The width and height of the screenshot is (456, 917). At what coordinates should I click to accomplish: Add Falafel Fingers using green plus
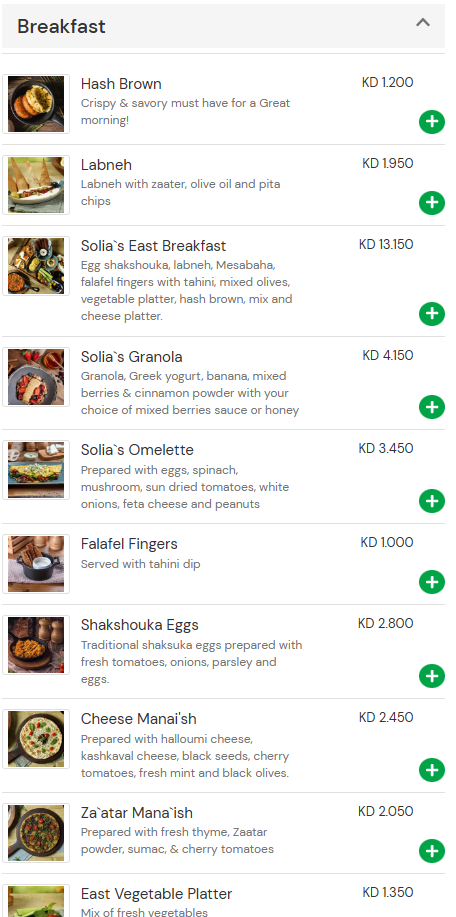click(x=431, y=582)
